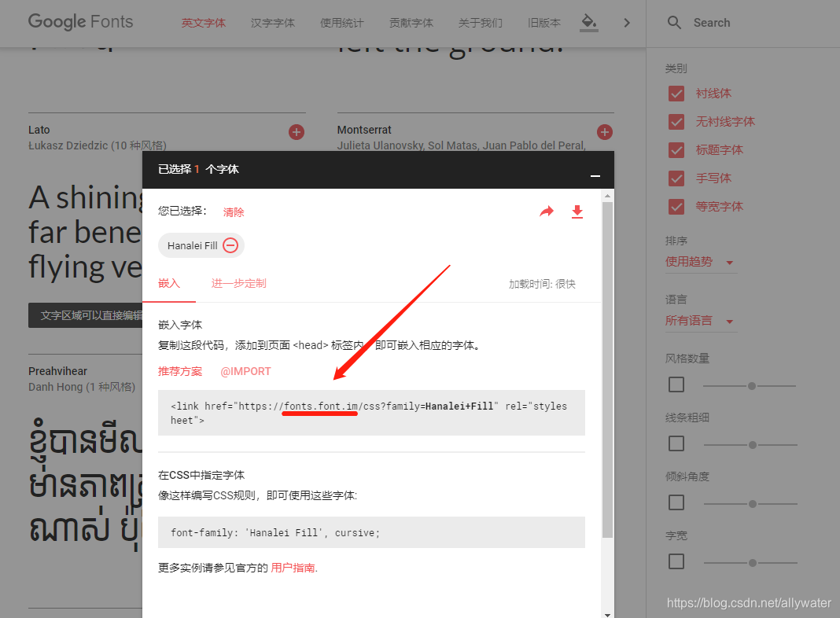The image size is (840, 618).
Task: Switch to the 进一步定制 tab
Action: (x=238, y=283)
